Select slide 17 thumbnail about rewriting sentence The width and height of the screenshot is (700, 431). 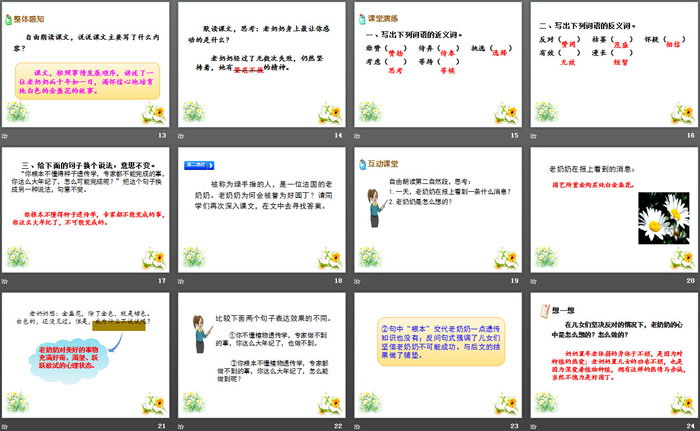[85, 210]
